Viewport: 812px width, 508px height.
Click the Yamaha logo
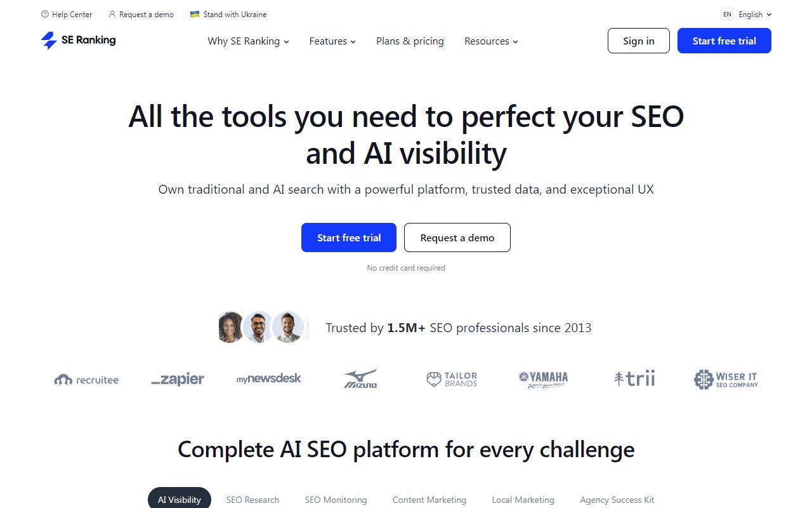542,378
